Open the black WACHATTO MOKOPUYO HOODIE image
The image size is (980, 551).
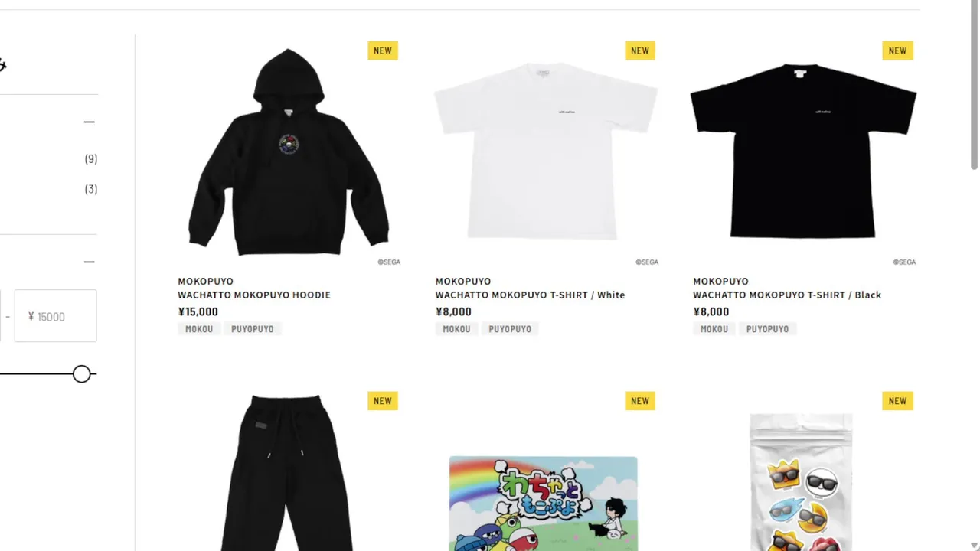[289, 152]
